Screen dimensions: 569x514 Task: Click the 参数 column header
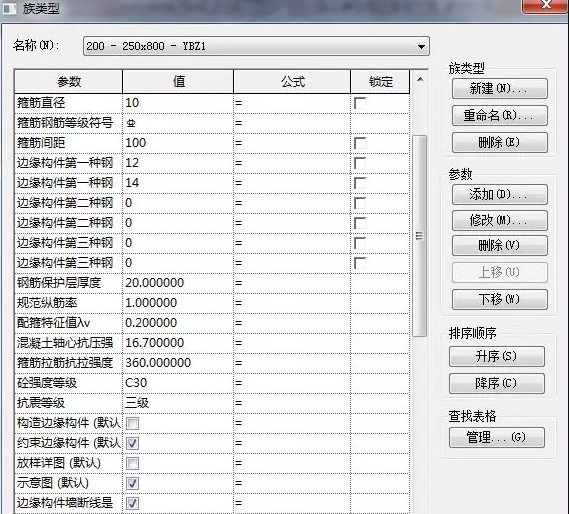pos(69,82)
